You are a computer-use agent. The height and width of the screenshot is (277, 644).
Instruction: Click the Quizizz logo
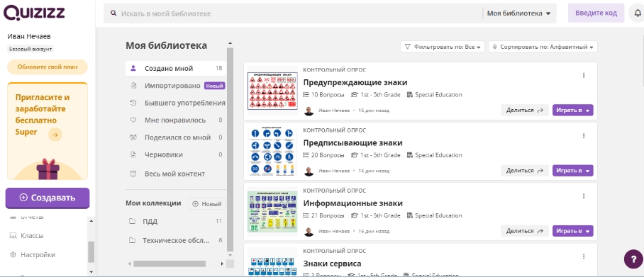[x=34, y=13]
